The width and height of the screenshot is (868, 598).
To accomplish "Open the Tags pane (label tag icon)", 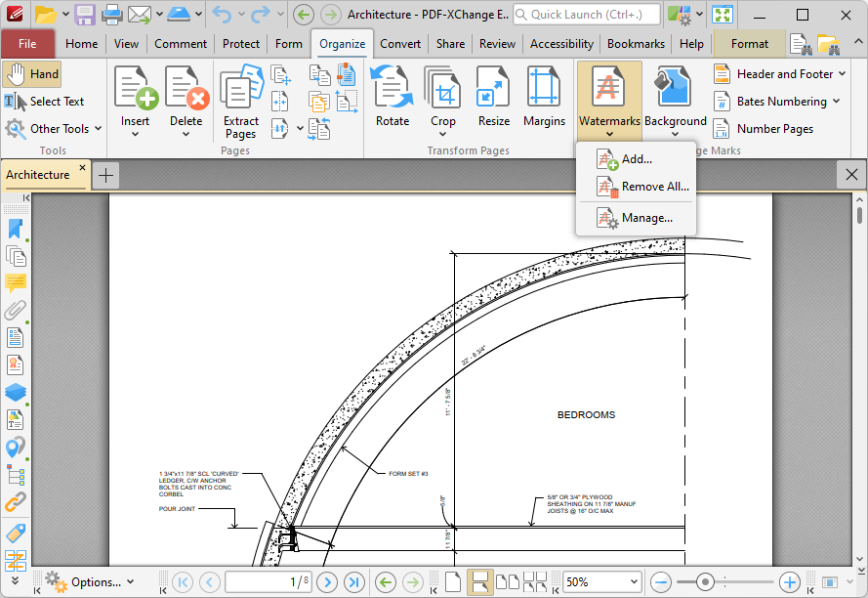I will tap(16, 533).
